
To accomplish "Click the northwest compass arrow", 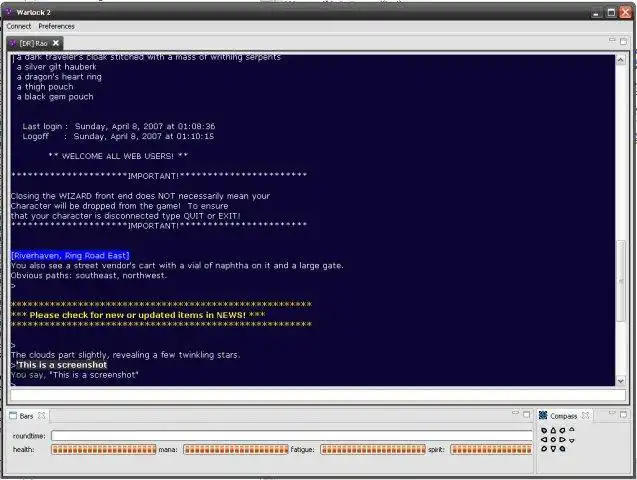I will tap(544, 430).
